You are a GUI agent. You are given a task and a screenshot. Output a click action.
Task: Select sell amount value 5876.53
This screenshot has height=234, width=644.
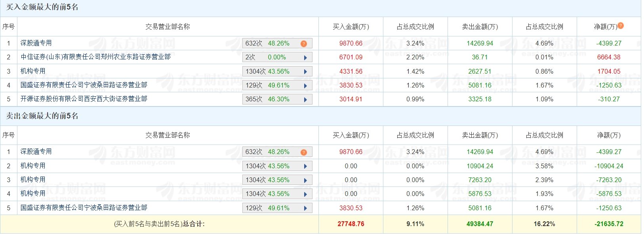coord(480,194)
